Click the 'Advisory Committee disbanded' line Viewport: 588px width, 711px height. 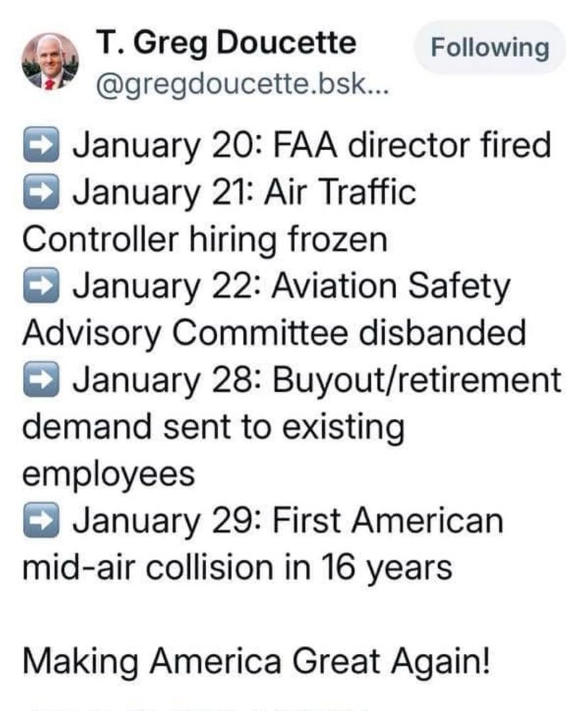coord(274,333)
